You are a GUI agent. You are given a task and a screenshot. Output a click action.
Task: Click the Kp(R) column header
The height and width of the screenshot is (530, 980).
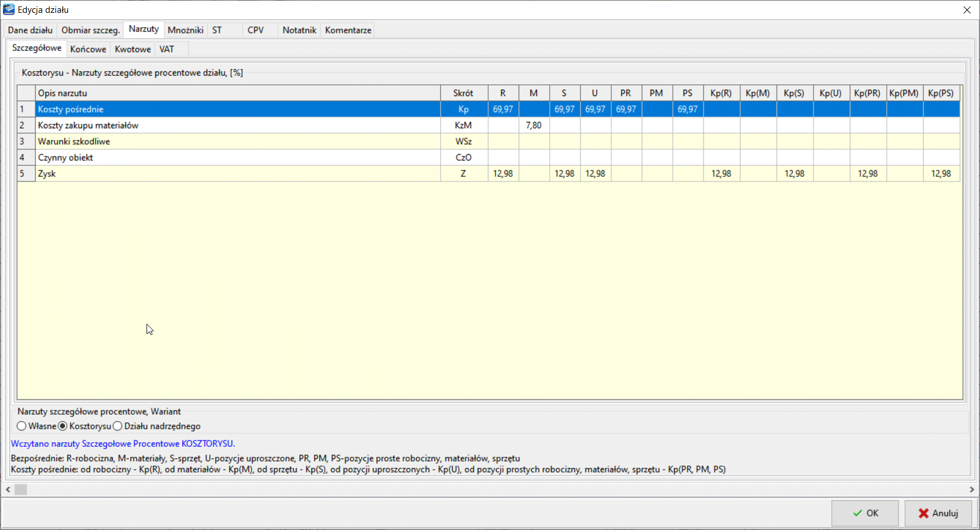coord(721,93)
